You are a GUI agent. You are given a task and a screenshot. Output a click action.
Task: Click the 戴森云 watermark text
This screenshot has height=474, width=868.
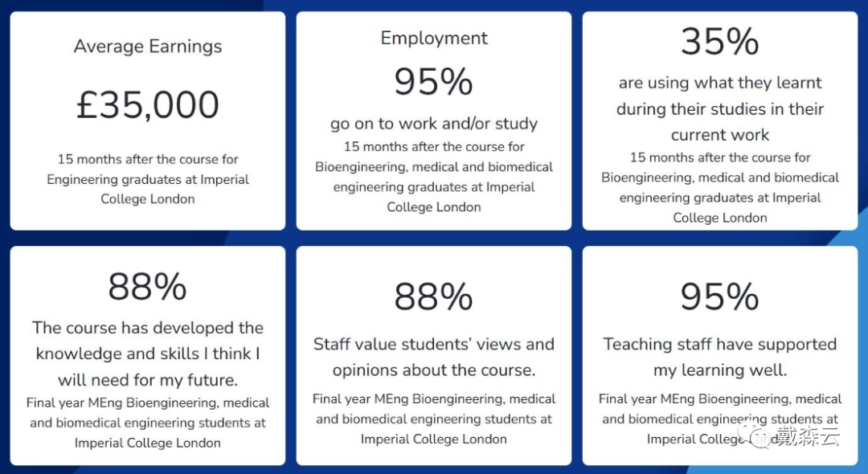pyautogui.click(x=808, y=436)
